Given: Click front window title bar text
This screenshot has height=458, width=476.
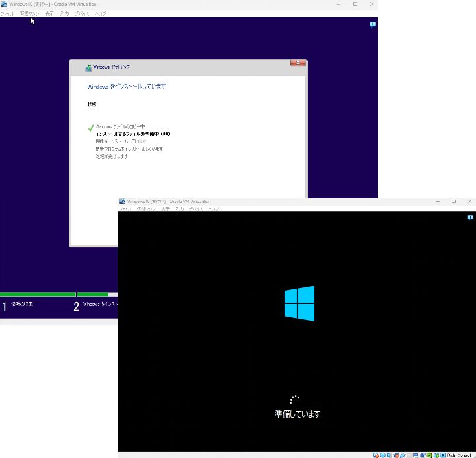Looking at the screenshot, I should click(x=168, y=201).
